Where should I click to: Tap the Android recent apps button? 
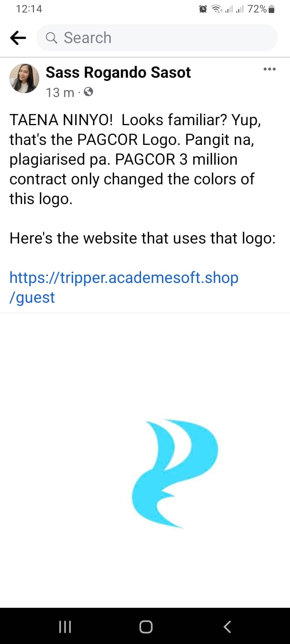point(65,627)
